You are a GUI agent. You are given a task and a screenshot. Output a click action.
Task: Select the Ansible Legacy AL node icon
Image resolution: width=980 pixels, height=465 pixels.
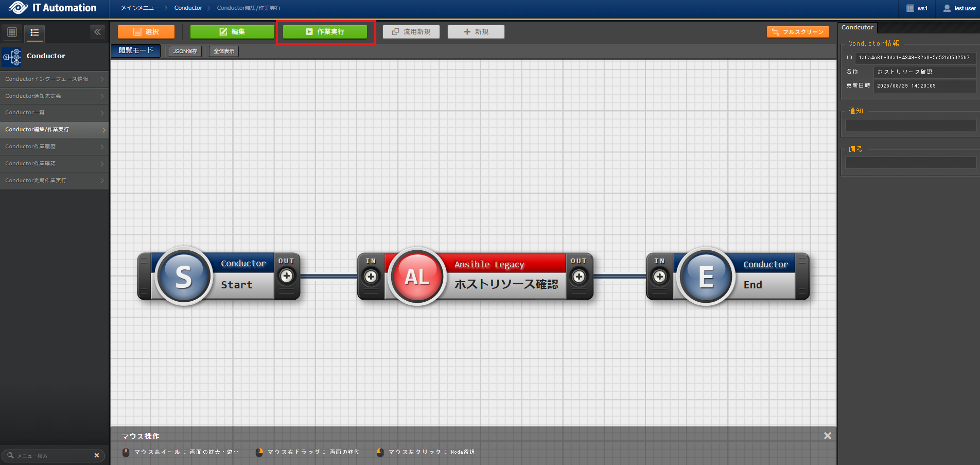(x=417, y=277)
